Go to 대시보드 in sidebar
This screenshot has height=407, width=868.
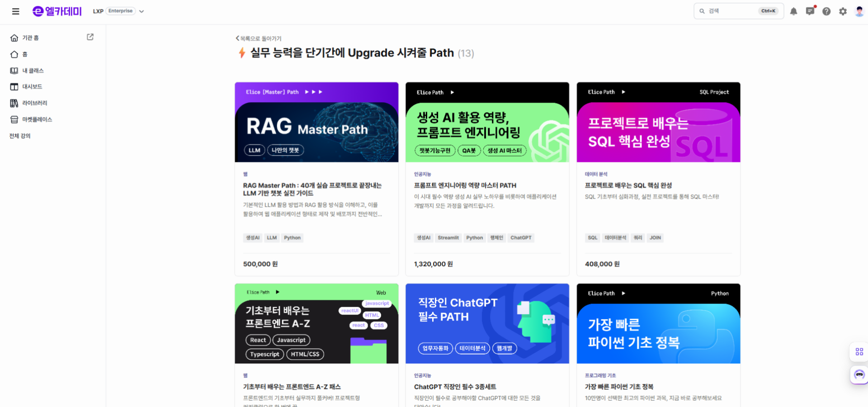32,87
